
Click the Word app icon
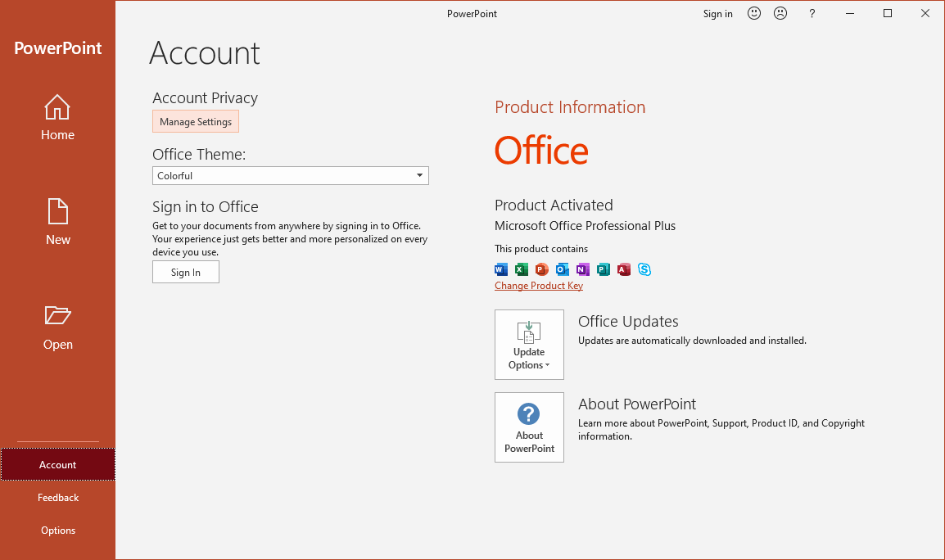point(501,269)
